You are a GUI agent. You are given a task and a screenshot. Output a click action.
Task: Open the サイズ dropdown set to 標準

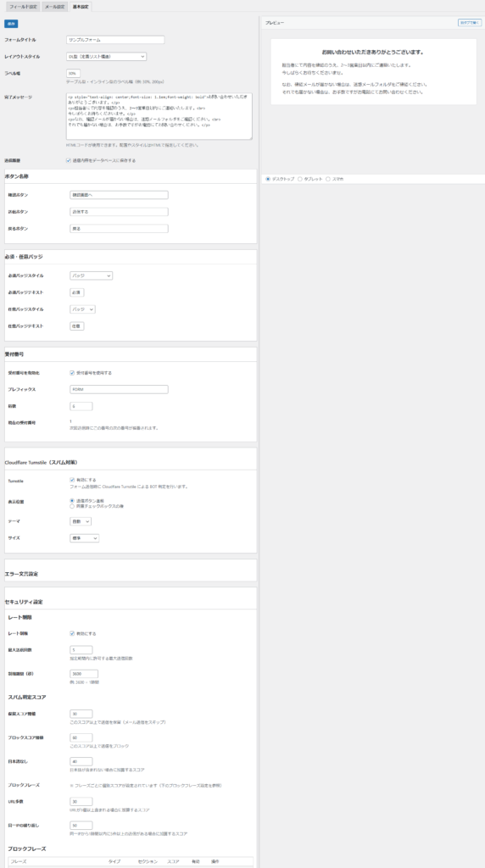[x=85, y=538]
